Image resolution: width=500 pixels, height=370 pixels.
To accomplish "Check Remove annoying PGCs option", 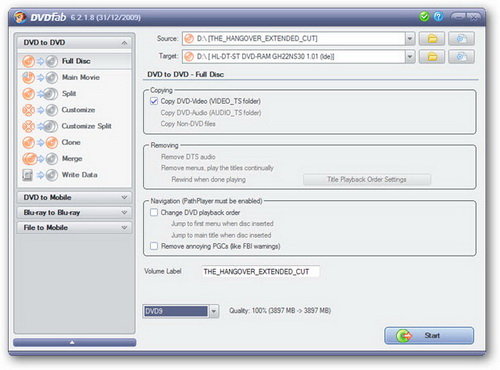I will coord(154,246).
